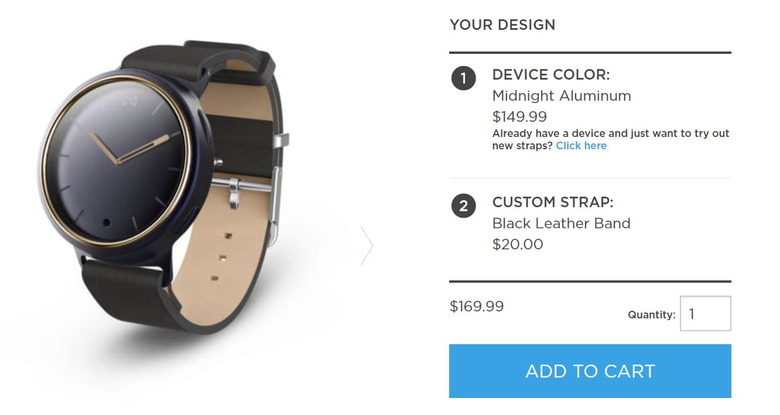This screenshot has height=415, width=780.
Task: Select the step 1 circle icon
Action: pyautogui.click(x=464, y=78)
